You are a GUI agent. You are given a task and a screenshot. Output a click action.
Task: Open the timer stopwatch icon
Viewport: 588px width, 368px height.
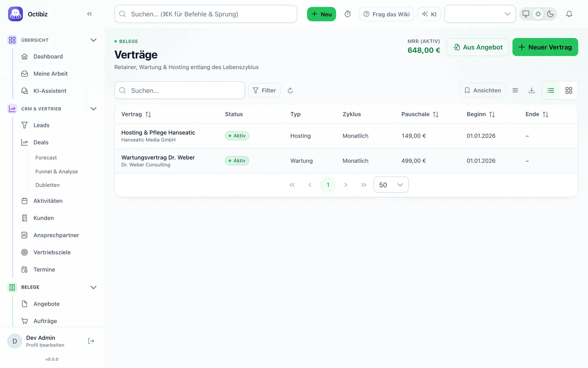tap(348, 14)
